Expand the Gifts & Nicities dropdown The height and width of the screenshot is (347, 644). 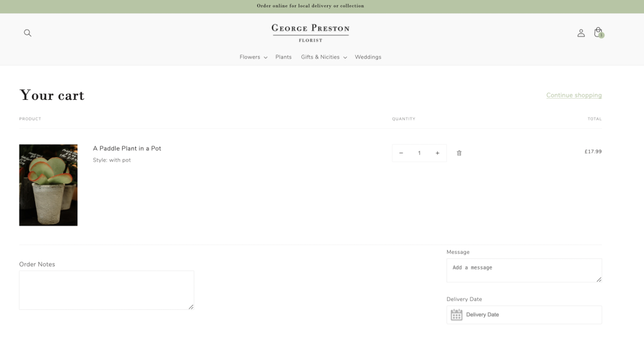324,57
